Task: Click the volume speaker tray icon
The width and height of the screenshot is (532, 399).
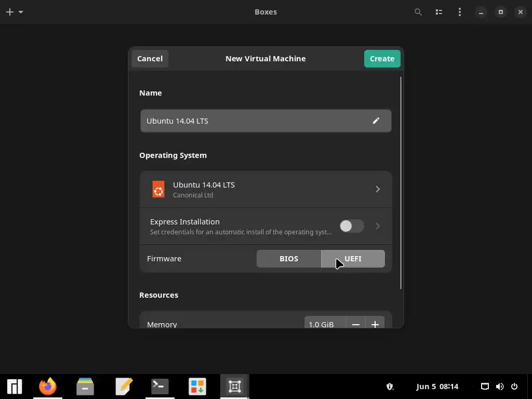Action: coord(500,387)
